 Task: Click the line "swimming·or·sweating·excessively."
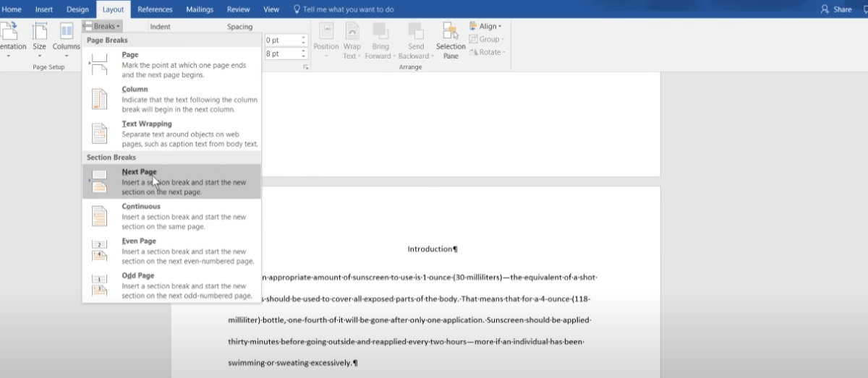pyautogui.click(x=292, y=363)
